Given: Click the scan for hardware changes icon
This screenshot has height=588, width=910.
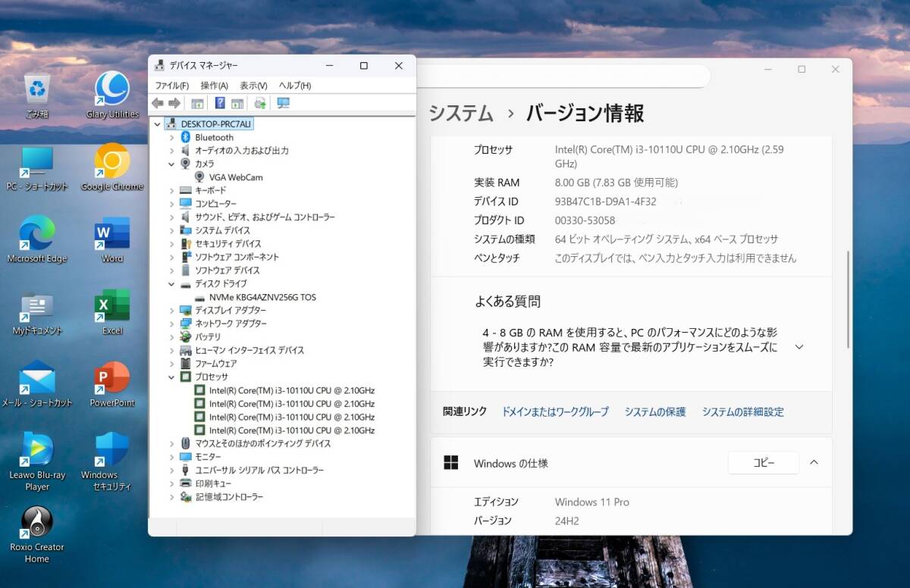Looking at the screenshot, I should [284, 103].
